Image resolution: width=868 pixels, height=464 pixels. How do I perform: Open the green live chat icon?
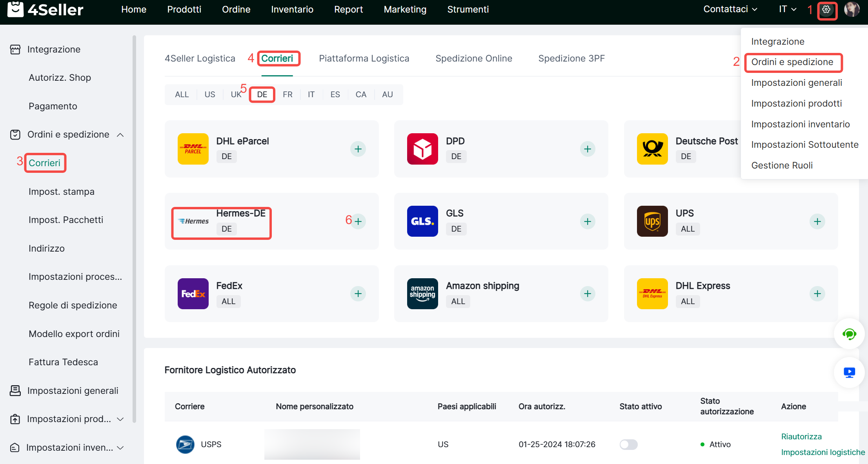[849, 334]
